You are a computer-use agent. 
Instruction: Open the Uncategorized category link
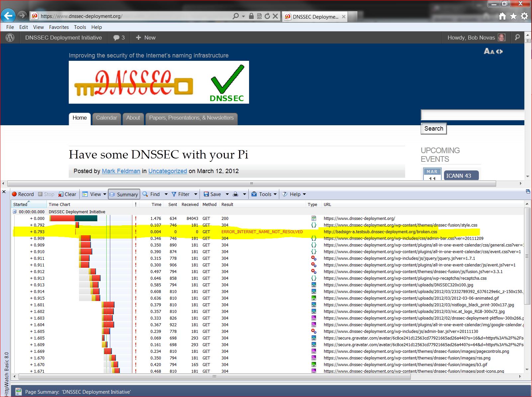pyautogui.click(x=168, y=171)
